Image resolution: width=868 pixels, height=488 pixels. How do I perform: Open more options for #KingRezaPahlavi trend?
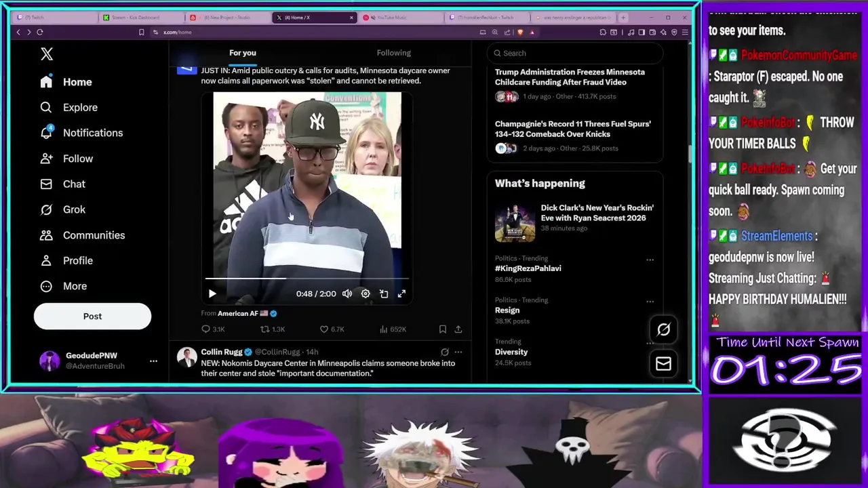click(650, 260)
